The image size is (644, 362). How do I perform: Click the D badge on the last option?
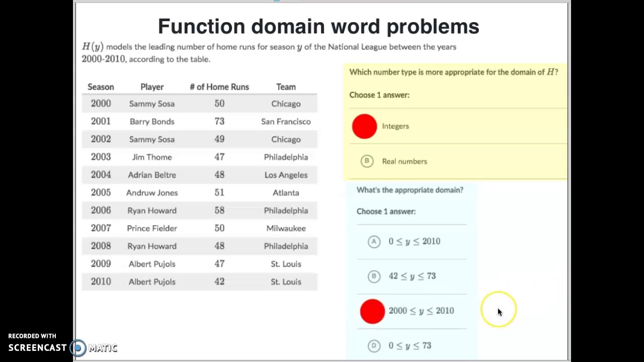point(374,346)
